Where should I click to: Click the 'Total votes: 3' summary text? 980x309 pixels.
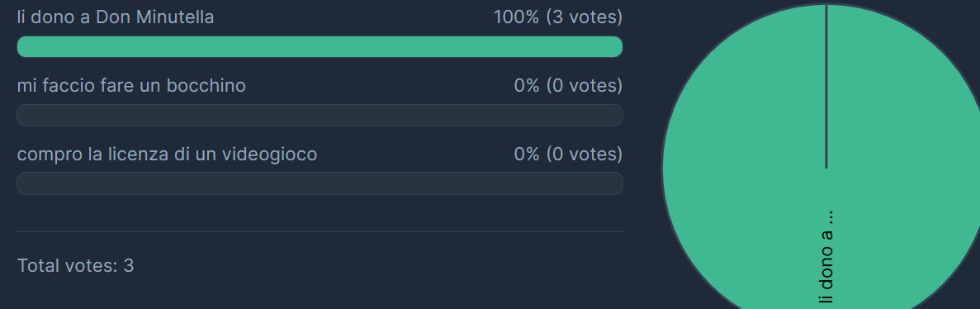[75, 265]
